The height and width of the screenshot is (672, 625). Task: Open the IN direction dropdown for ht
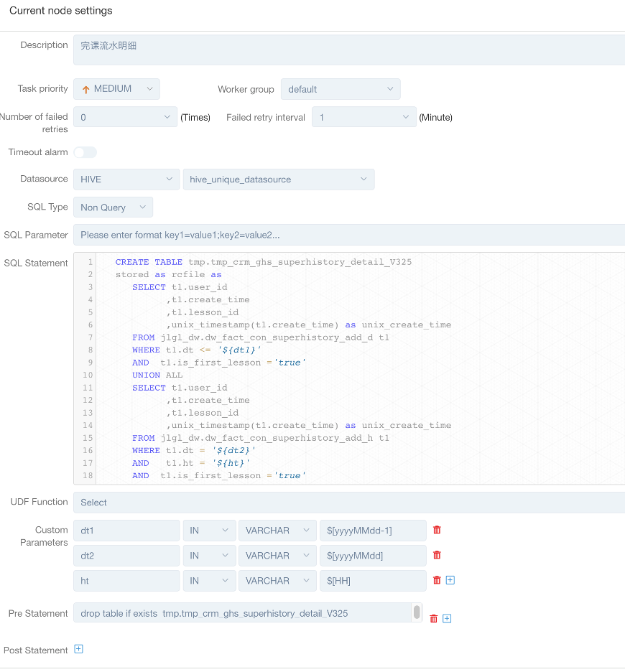[209, 581]
